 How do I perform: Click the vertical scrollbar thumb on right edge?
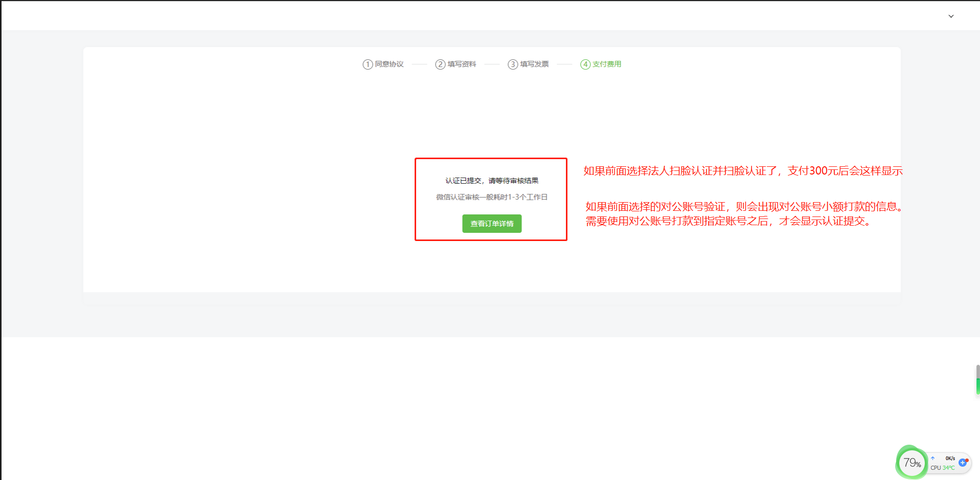[977, 379]
